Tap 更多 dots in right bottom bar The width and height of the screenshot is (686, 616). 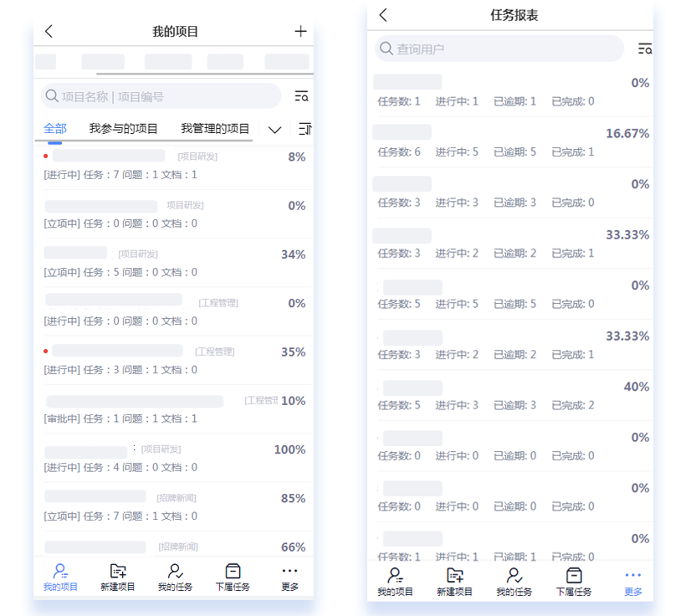pyautogui.click(x=633, y=583)
